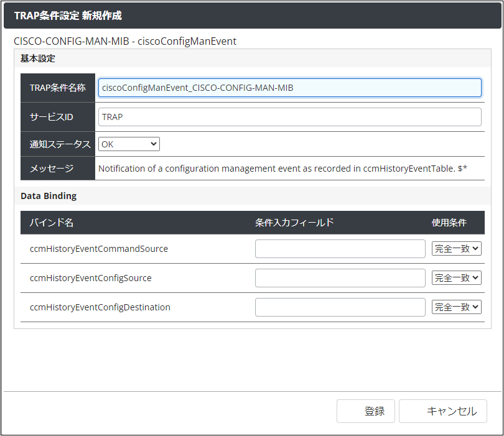Click the サービスID input field
This screenshot has height=436, width=504.
[289, 116]
